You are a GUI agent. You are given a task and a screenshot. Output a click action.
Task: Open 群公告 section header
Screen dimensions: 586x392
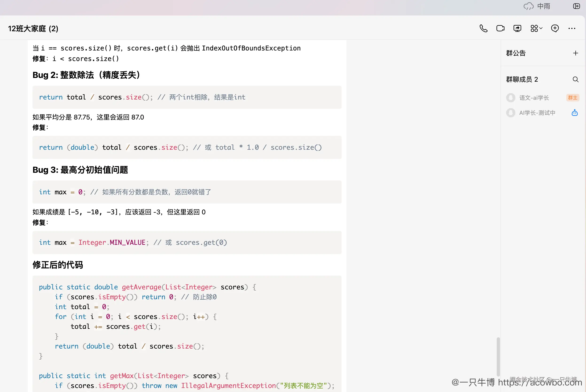pyautogui.click(x=516, y=53)
